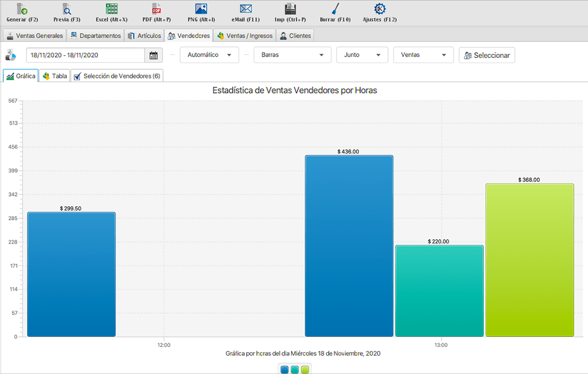This screenshot has height=374, width=588.
Task: Open the Ventas metric dropdown
Action: click(x=423, y=55)
